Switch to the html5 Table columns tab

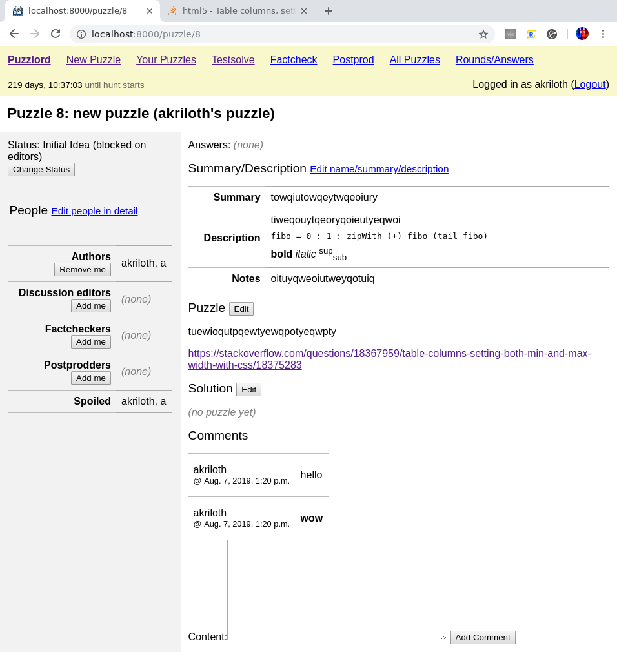[237, 11]
